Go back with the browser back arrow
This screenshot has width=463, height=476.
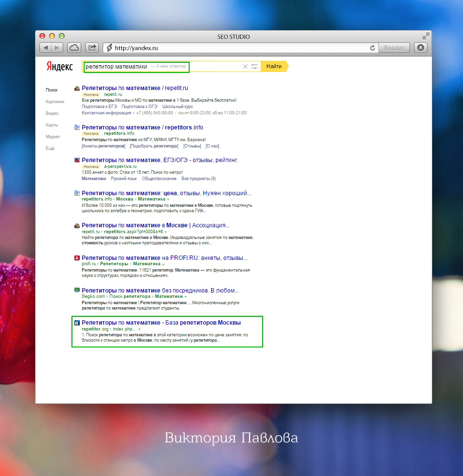[46, 48]
